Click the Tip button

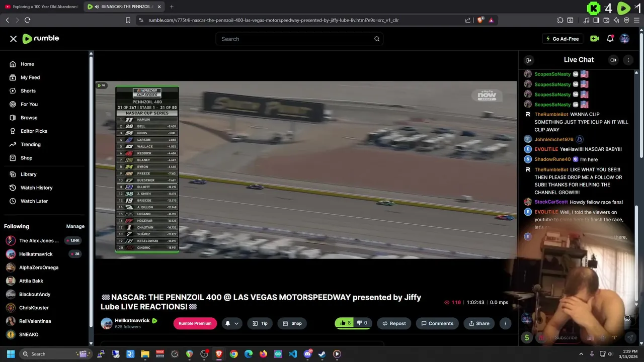(260, 323)
